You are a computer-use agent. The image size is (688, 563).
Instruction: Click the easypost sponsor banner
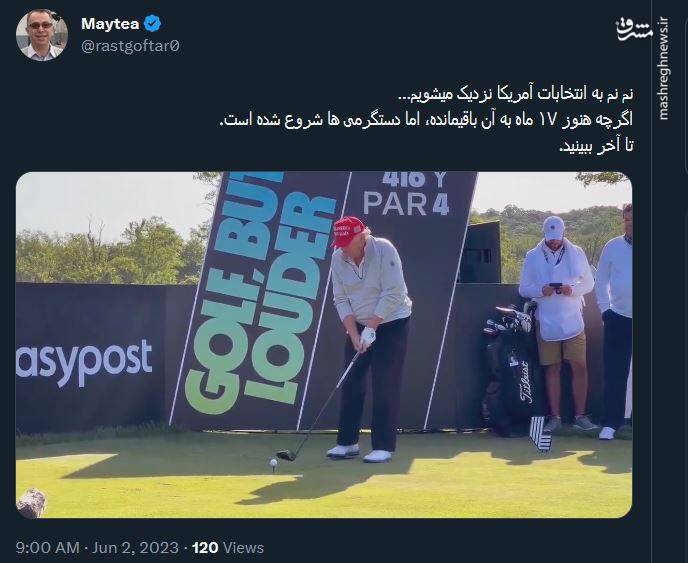pos(84,361)
